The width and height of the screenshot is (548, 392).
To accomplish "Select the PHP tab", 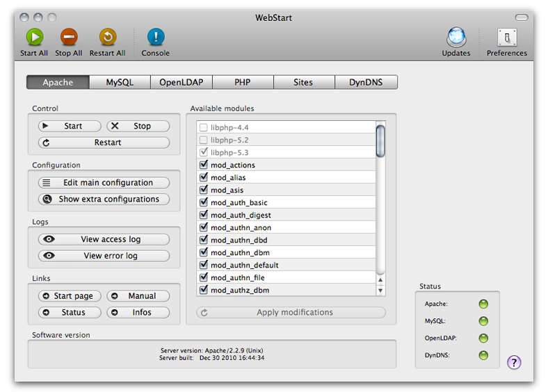I will [x=243, y=82].
